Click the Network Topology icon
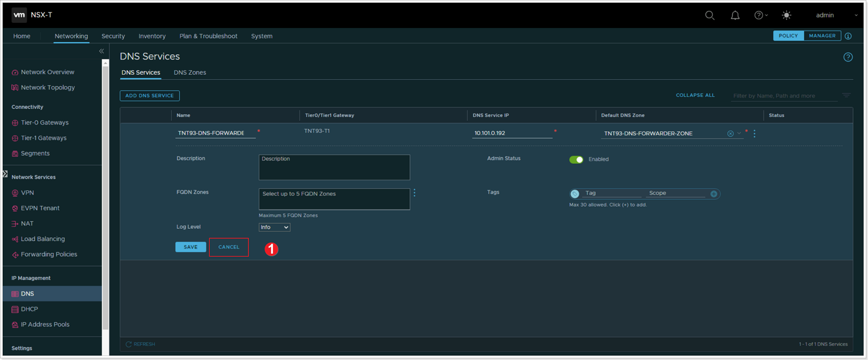 [x=15, y=88]
